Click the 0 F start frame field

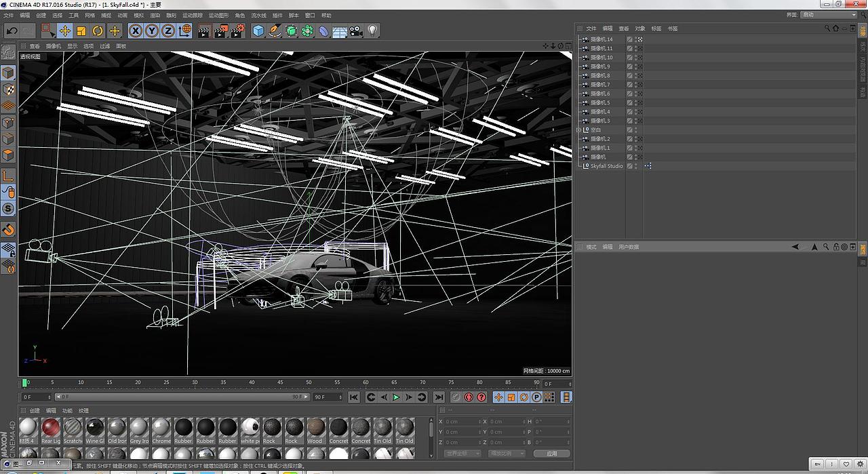pyautogui.click(x=37, y=397)
